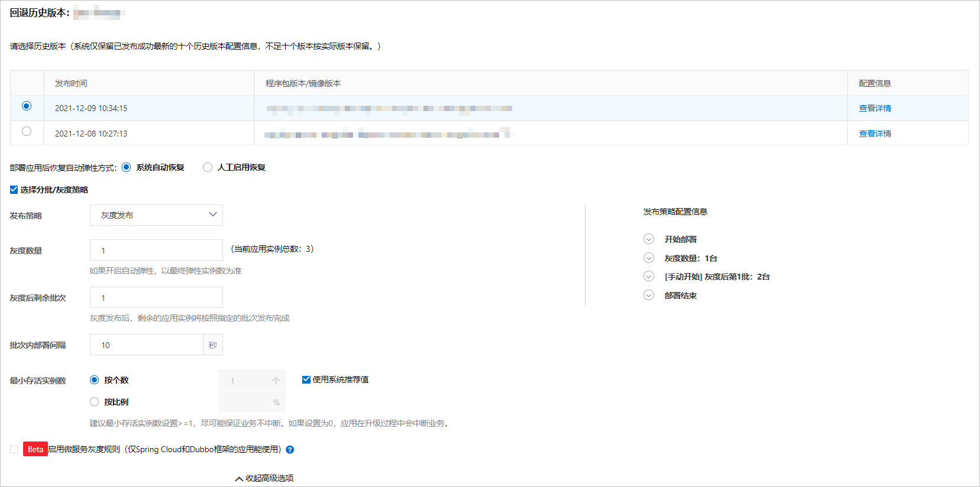Image resolution: width=980 pixels, height=487 pixels.
Task: Click the 部署结束 step circle icon
Action: pos(649,295)
